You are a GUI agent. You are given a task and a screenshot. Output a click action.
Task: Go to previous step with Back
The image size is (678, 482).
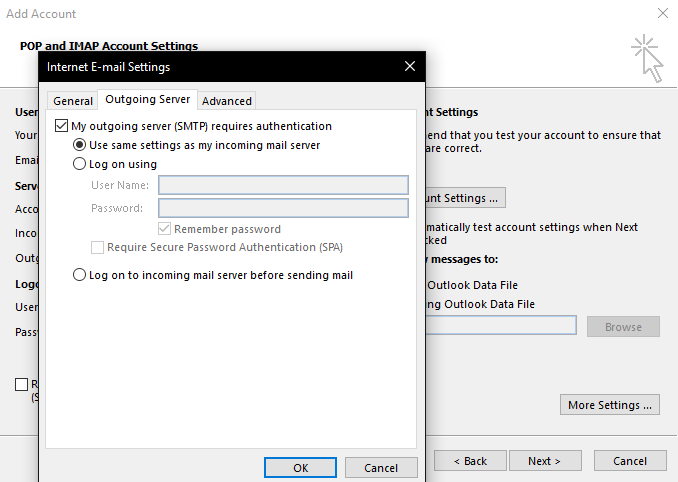[x=470, y=461]
